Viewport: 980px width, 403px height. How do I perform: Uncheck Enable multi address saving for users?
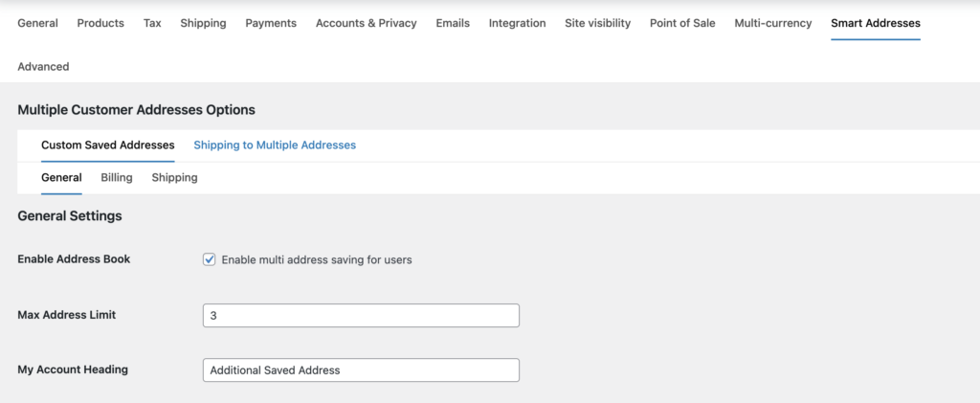pos(210,259)
